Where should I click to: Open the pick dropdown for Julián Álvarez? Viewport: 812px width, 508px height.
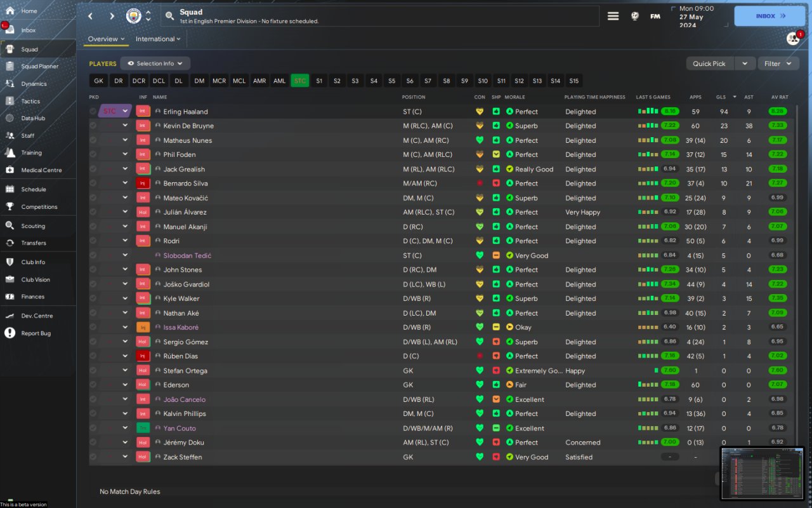pyautogui.click(x=125, y=212)
